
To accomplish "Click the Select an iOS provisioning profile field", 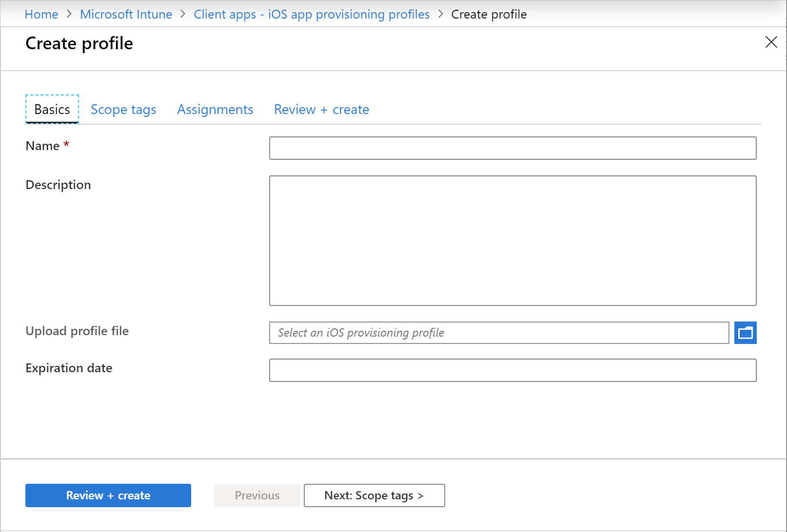I will pyautogui.click(x=499, y=333).
